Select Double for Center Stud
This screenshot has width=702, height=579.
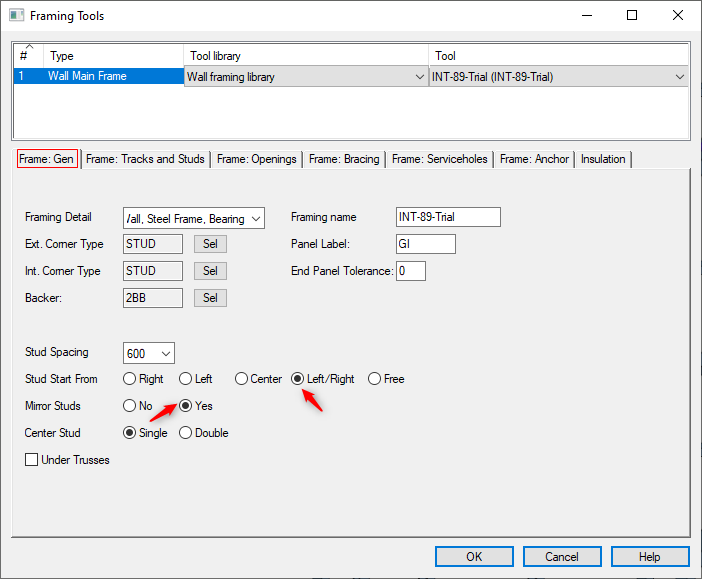coord(185,433)
